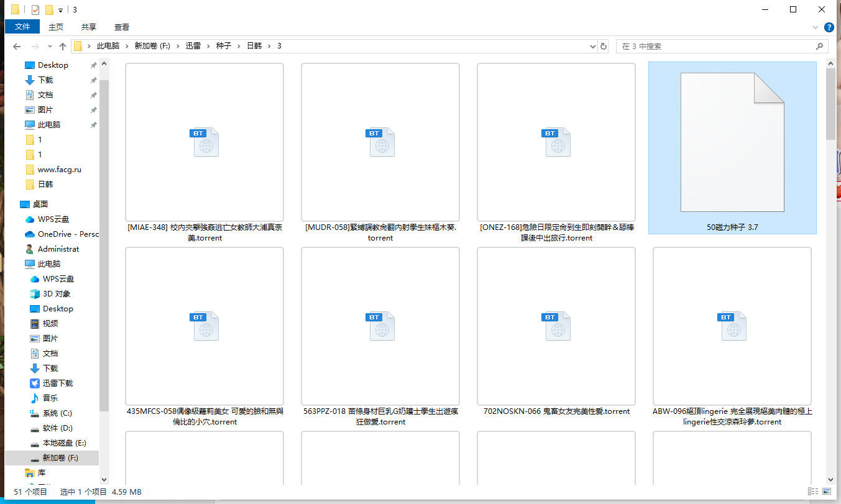Open Help with the blue question mark icon

click(x=829, y=27)
